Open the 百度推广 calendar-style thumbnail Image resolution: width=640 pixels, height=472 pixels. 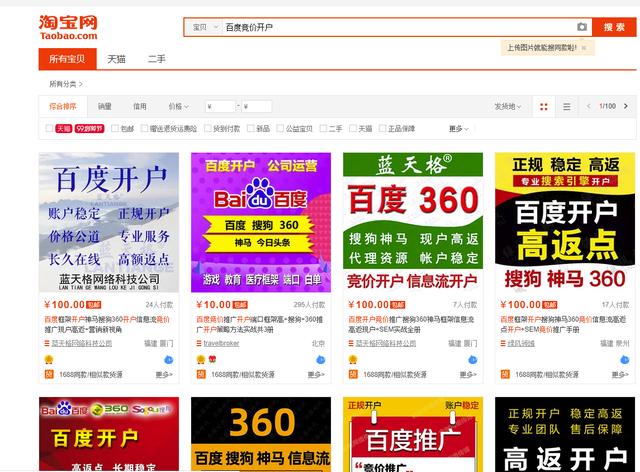click(413, 434)
